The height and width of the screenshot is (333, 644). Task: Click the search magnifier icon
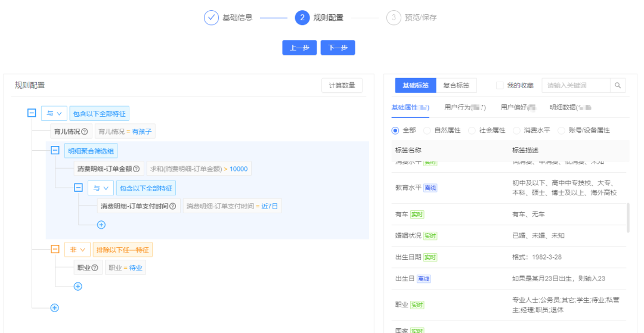click(618, 86)
